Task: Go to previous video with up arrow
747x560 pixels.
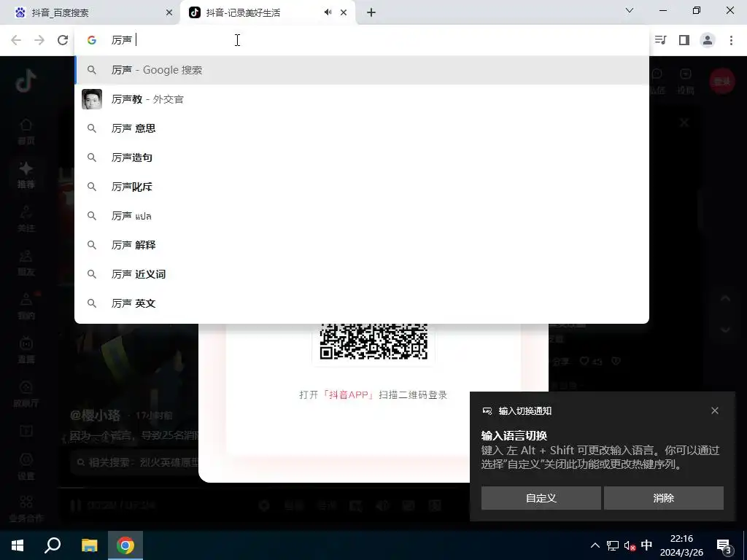Action: tap(725, 298)
